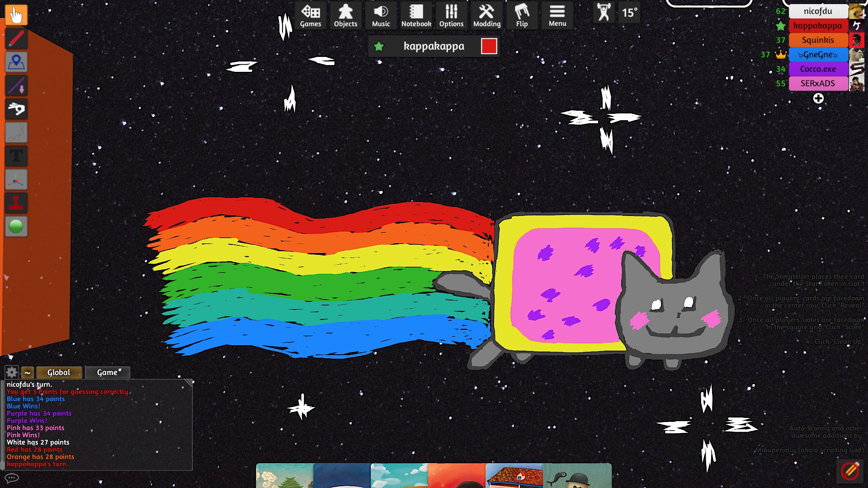Open the Notebook

coord(416,16)
